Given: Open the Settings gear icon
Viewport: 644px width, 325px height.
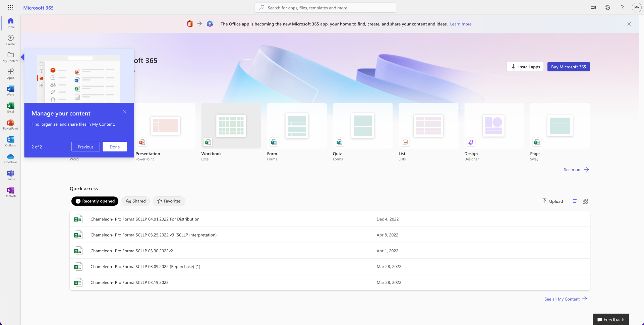Looking at the screenshot, I should coord(608,7).
